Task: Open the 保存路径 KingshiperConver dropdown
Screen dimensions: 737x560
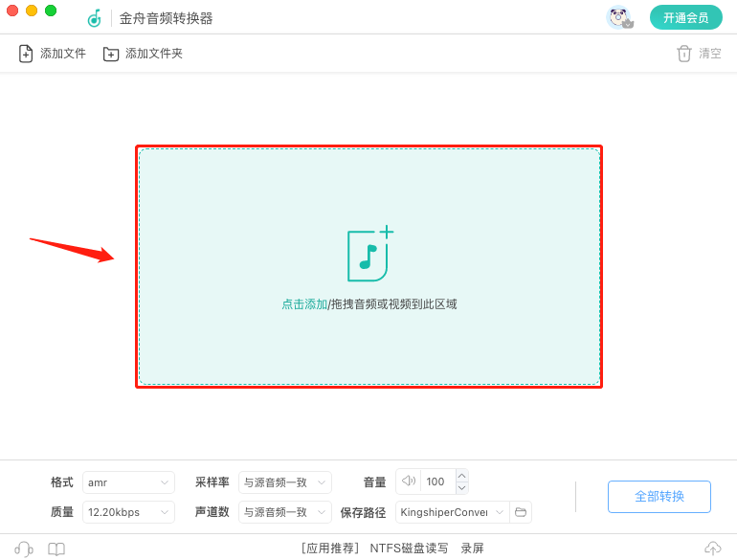Action: click(453, 512)
